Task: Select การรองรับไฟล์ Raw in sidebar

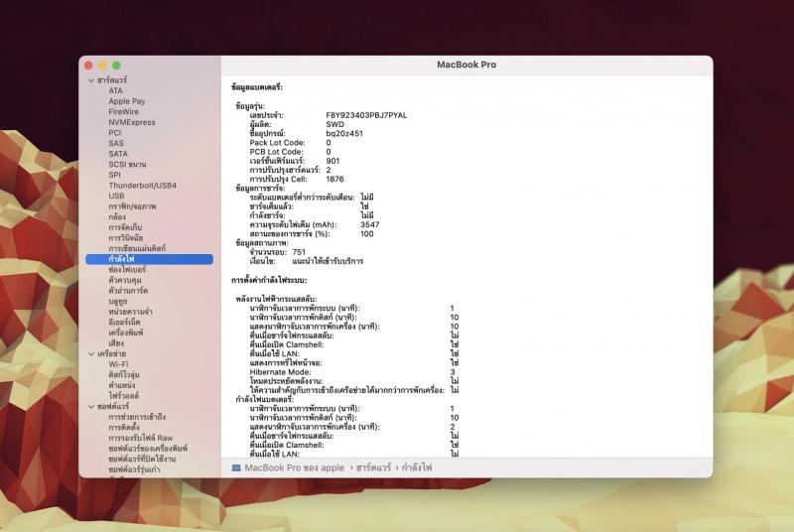Action: [140, 438]
